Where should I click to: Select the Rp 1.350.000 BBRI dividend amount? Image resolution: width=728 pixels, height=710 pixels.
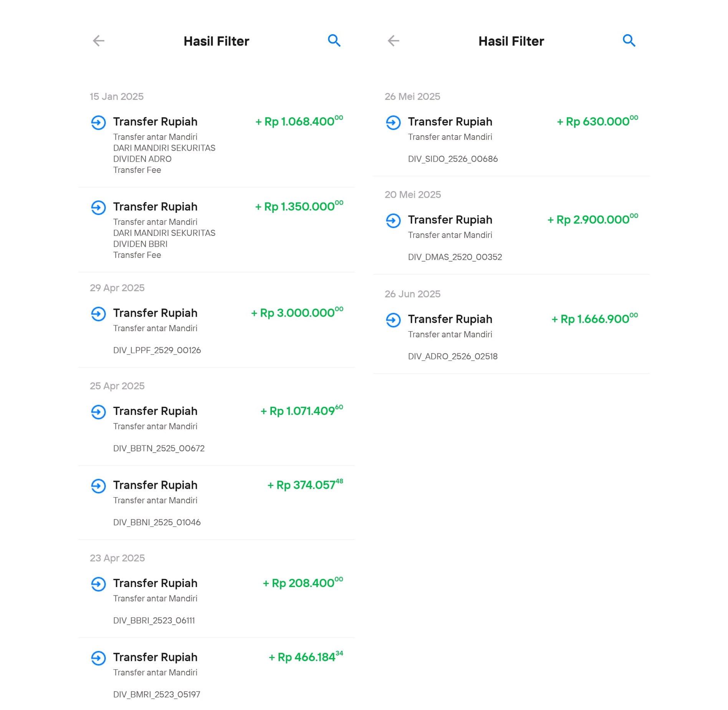[x=299, y=206]
